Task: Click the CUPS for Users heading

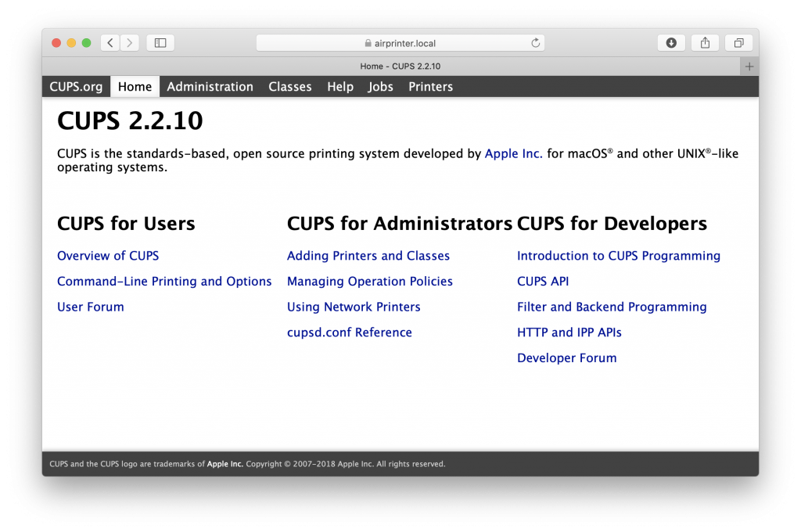Action: pyautogui.click(x=126, y=223)
